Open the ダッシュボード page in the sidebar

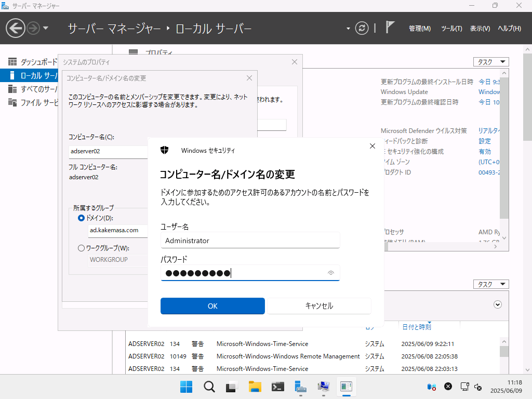[x=33, y=62]
